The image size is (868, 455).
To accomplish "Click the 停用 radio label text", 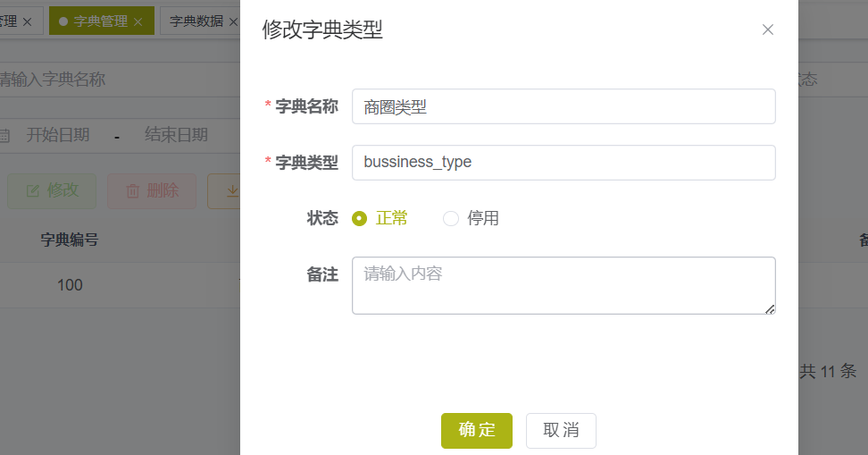I will click(483, 218).
